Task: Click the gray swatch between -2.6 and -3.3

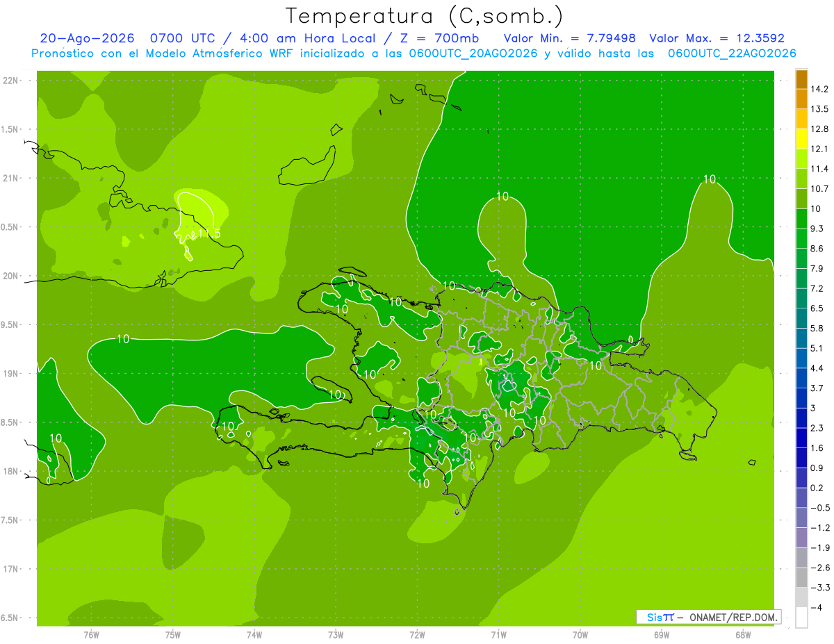Action: click(x=801, y=577)
